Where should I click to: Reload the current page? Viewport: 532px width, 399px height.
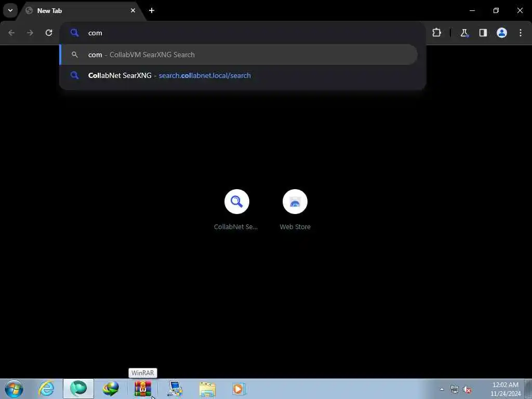49,33
